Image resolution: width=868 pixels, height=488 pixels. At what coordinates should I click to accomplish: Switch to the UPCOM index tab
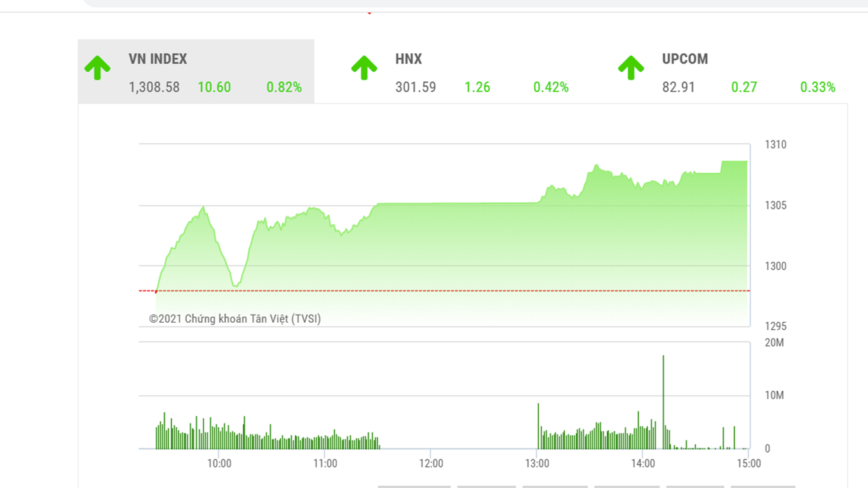click(684, 59)
